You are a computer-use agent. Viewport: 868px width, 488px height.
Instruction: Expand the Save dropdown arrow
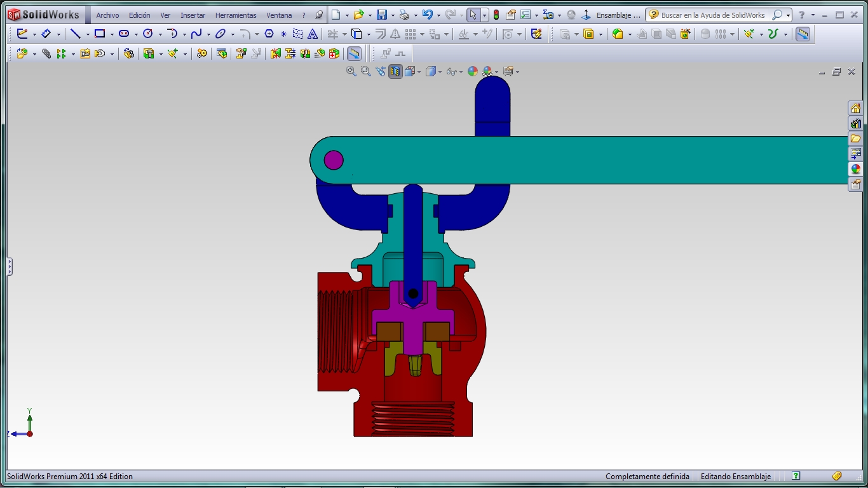[x=393, y=15]
